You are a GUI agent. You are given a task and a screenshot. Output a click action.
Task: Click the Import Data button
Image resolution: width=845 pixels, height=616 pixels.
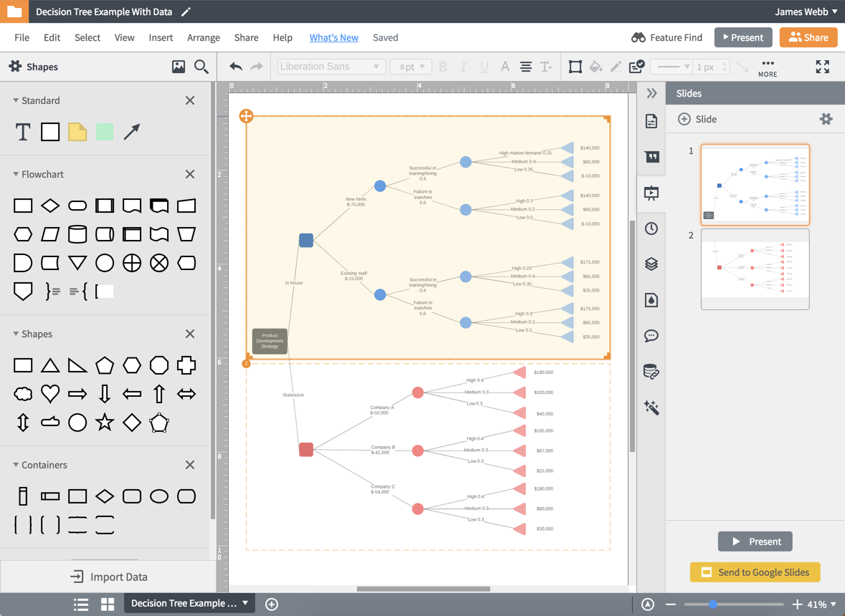coord(108,577)
